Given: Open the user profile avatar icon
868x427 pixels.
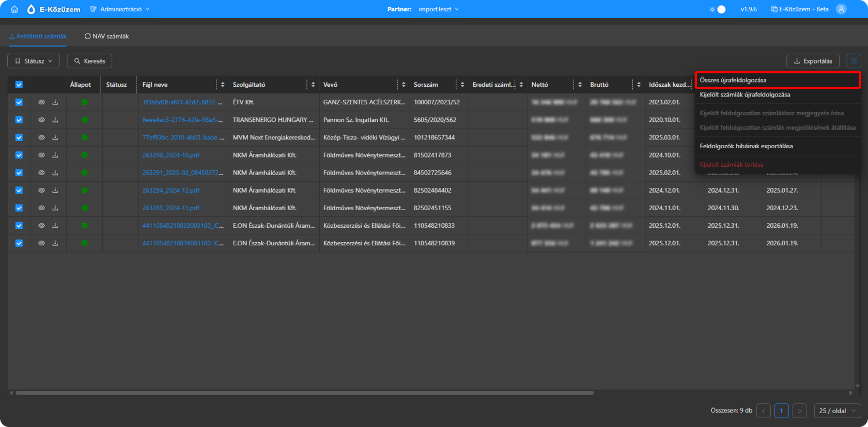Looking at the screenshot, I should coord(841,9).
